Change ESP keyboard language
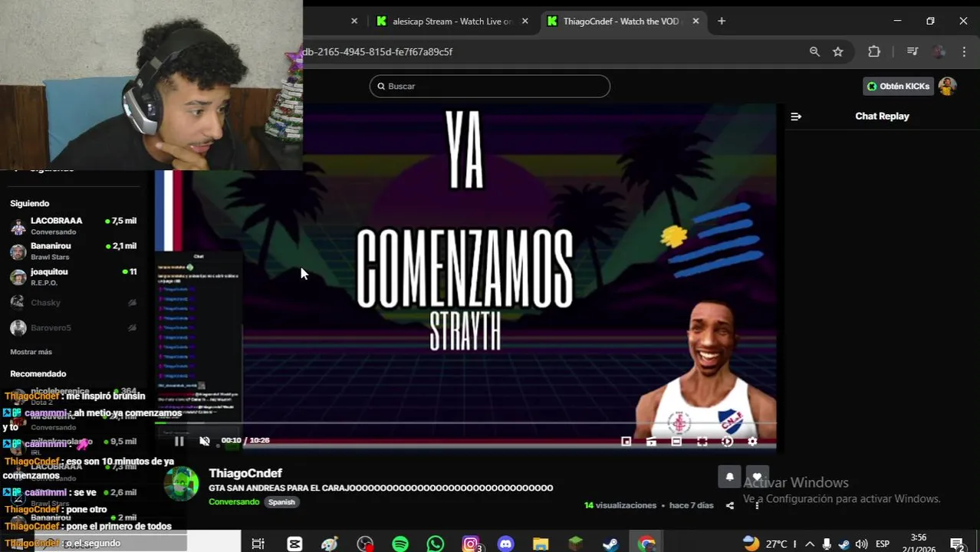Screen dimensions: 980x552 coord(883,544)
